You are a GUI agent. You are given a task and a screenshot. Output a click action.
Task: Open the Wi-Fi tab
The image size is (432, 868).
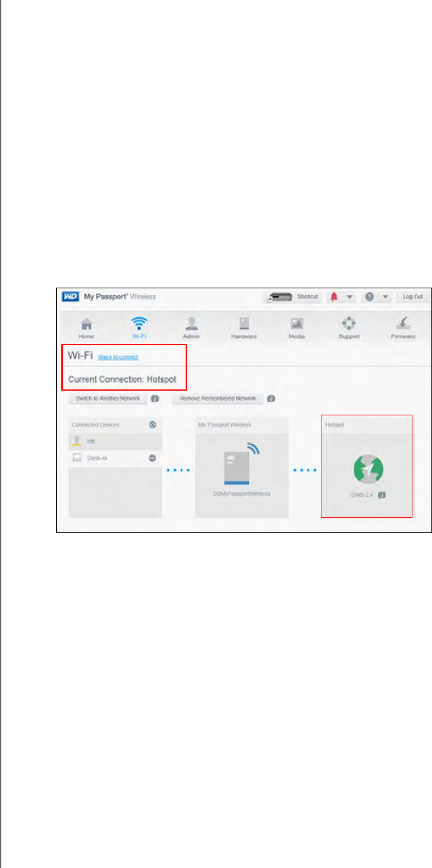click(139, 327)
